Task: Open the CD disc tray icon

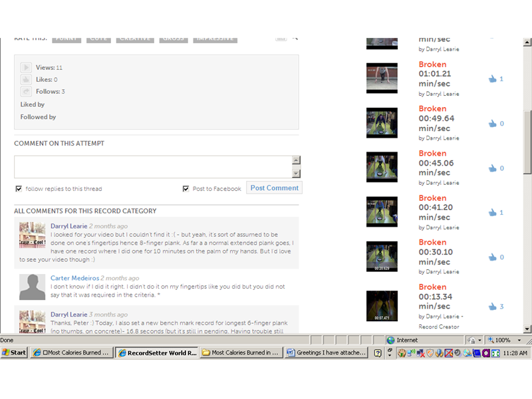Action: 467,353
